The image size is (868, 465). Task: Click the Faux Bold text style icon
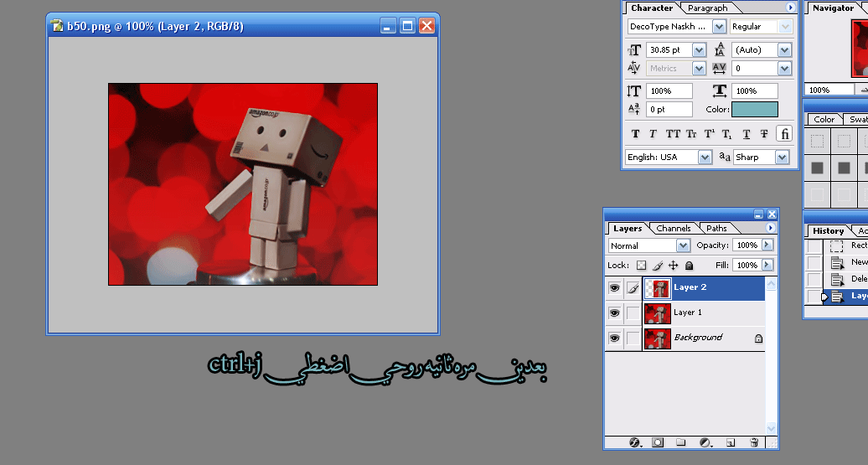[635, 134]
